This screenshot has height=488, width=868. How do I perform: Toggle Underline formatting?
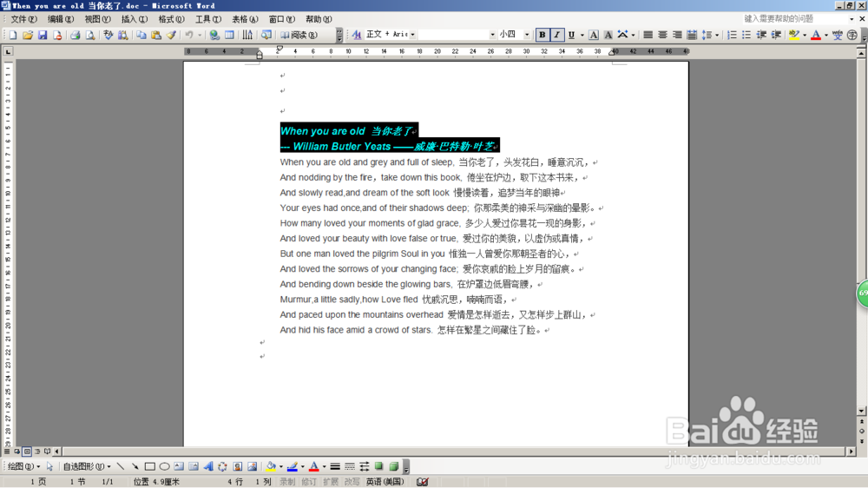pos(571,35)
